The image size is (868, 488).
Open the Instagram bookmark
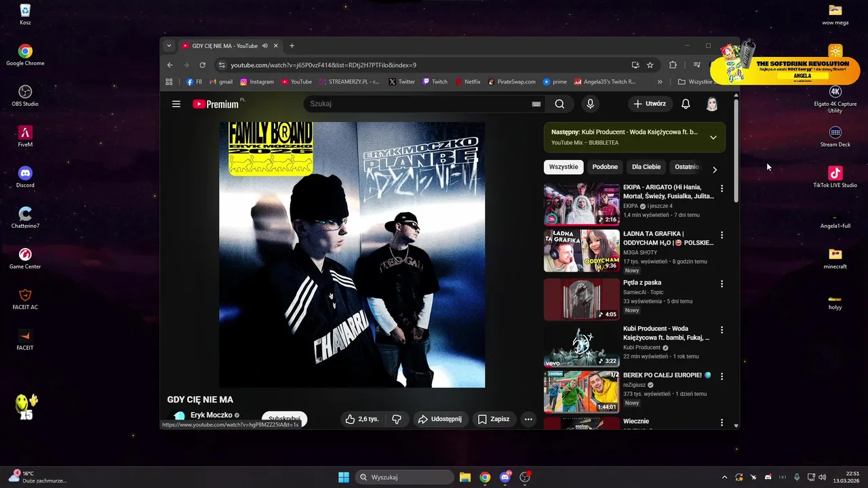click(257, 81)
